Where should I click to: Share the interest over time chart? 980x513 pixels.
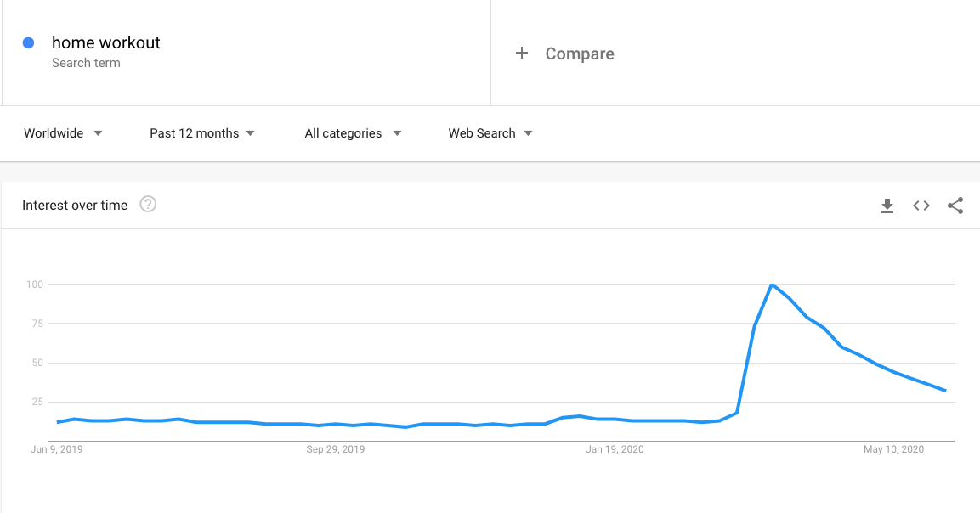[955, 206]
